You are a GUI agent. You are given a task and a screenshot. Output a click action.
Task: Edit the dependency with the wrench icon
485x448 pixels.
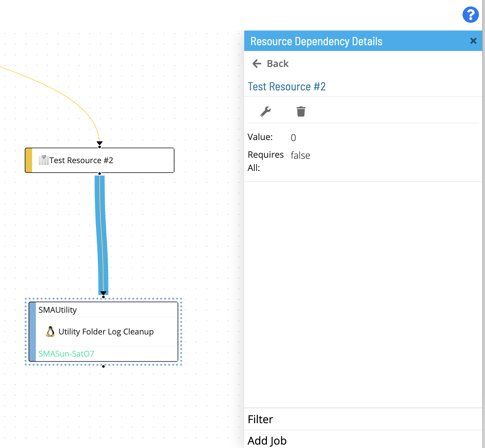click(266, 111)
